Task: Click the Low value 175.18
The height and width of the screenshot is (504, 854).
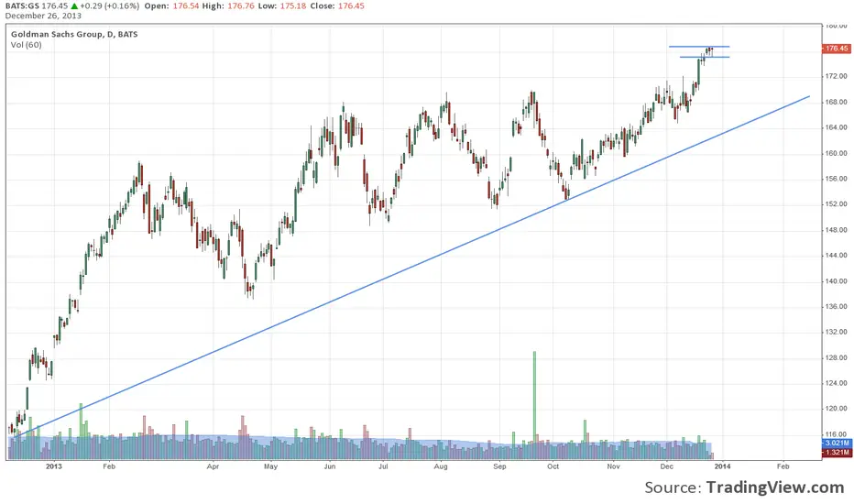Action: [x=293, y=6]
